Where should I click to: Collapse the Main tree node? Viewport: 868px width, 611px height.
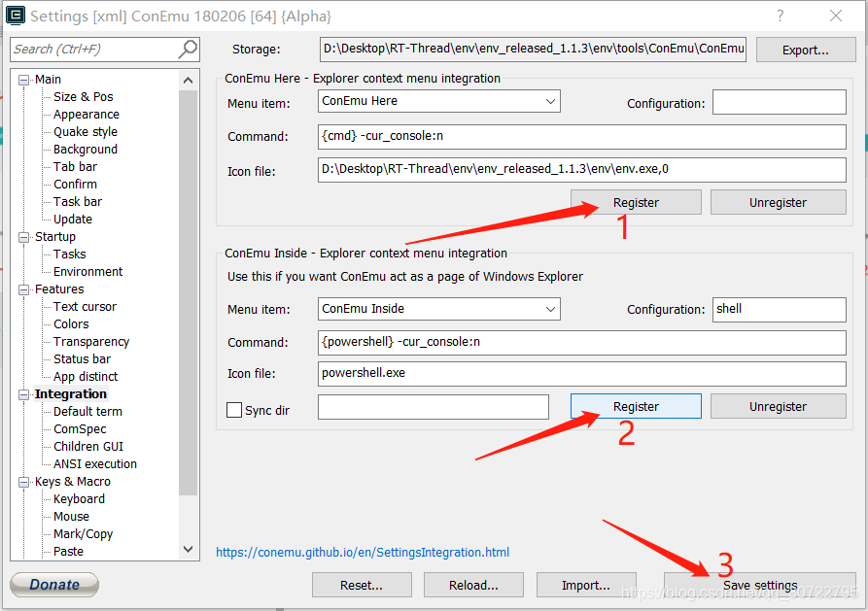[x=23, y=81]
